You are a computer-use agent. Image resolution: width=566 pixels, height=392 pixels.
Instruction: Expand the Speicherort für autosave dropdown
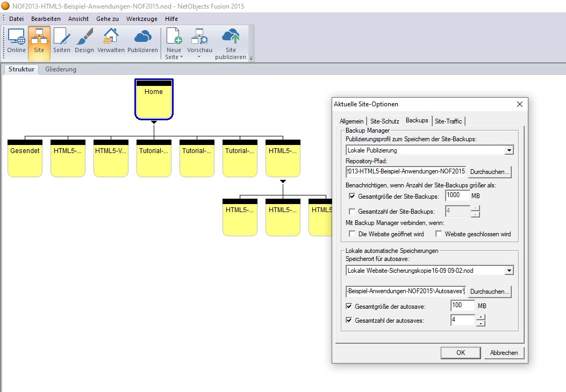[x=509, y=270]
